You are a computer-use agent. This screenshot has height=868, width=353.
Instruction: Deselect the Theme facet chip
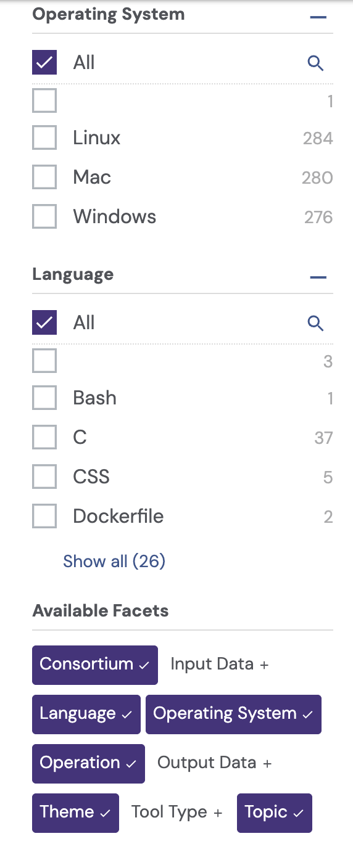pos(75,813)
